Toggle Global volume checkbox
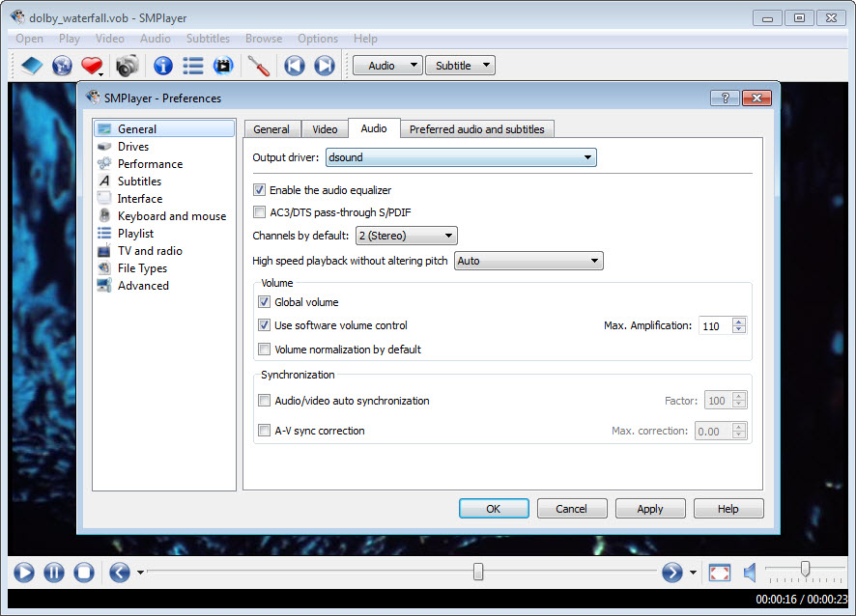This screenshot has height=616, width=856. 264,302
